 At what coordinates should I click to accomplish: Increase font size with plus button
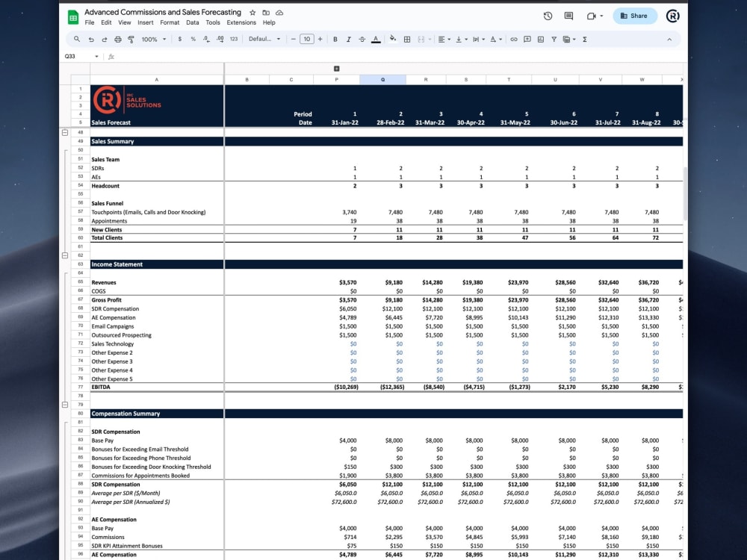(x=320, y=39)
